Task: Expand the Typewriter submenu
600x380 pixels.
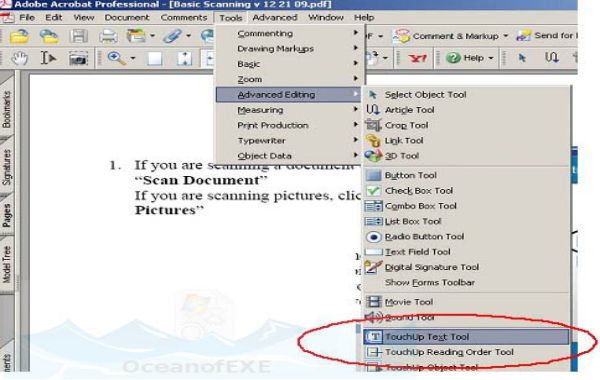Action: [289, 140]
